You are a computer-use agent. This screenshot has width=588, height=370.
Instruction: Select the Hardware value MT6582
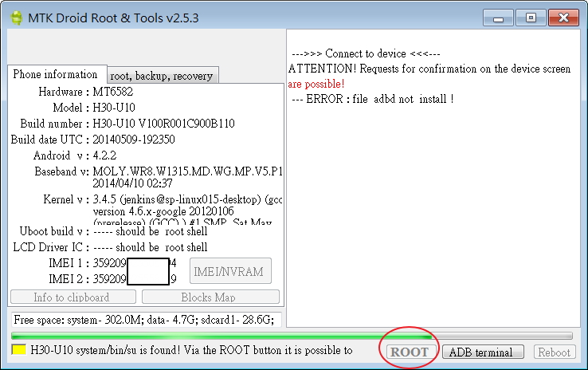(x=113, y=92)
